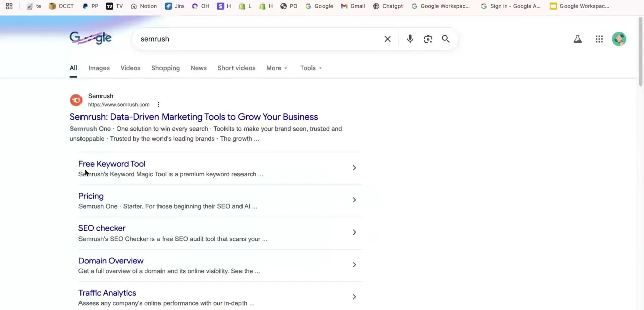Open the Chatgpt bookmark
644x310 pixels.
click(388, 6)
